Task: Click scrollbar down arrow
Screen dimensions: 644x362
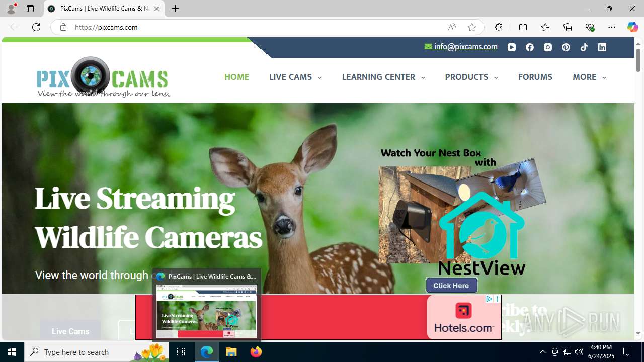Action: [x=638, y=333]
